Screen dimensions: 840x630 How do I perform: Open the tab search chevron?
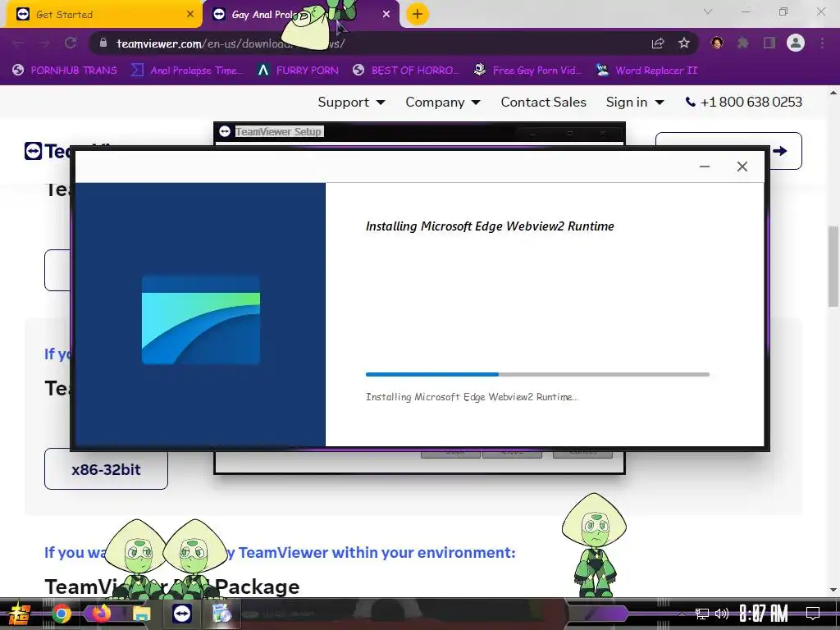point(708,11)
